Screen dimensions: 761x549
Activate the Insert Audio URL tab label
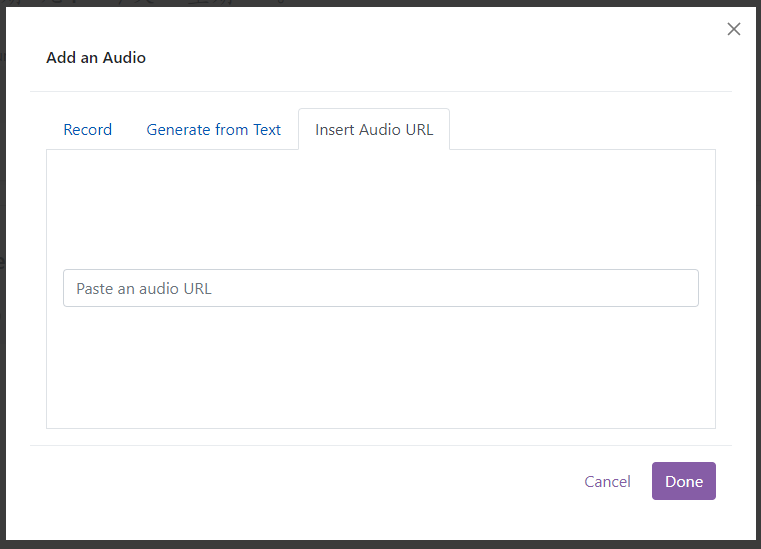pyautogui.click(x=374, y=130)
